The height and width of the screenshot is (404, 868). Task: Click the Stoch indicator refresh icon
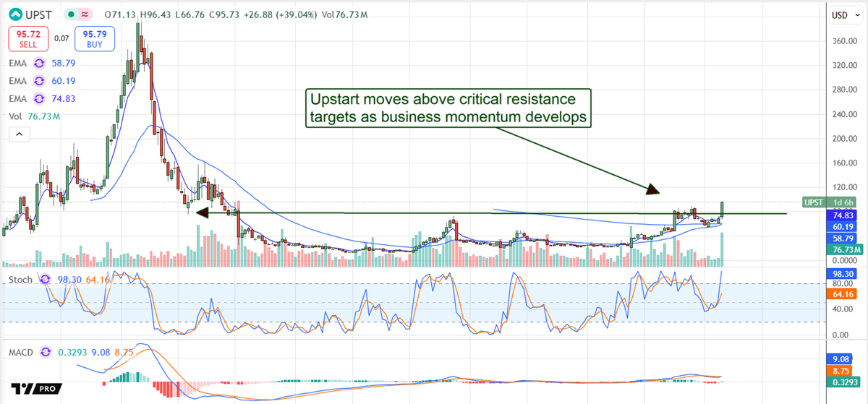pyautogui.click(x=45, y=280)
